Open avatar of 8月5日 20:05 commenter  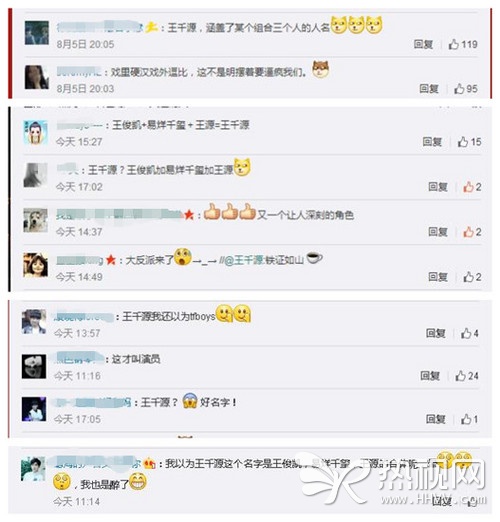(37, 33)
